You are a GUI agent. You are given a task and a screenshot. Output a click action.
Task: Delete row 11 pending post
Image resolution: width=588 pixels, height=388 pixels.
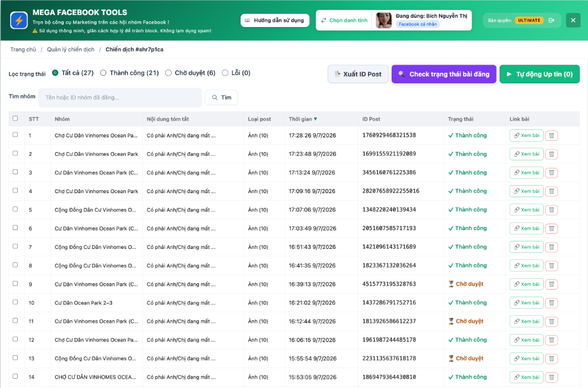[x=552, y=321]
